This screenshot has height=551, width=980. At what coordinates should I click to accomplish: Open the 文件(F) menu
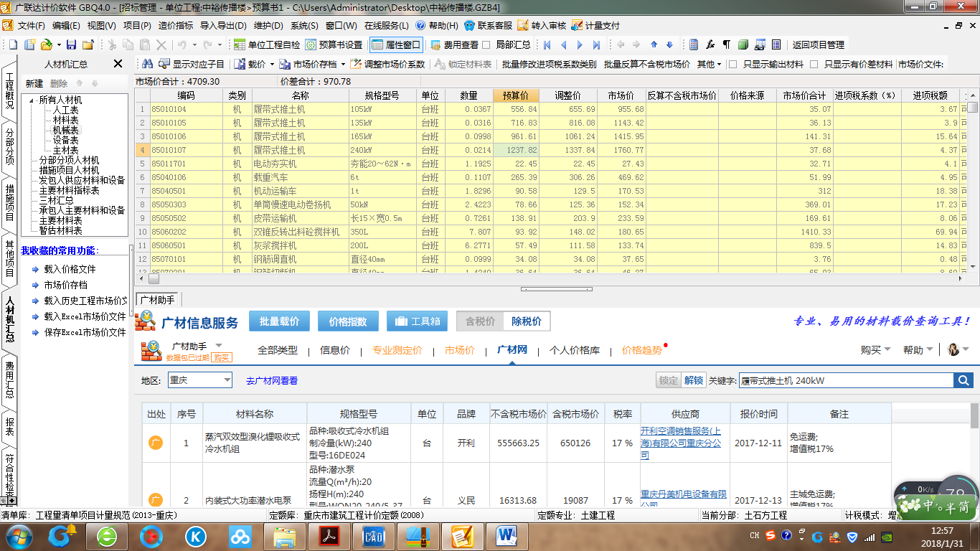[x=32, y=25]
